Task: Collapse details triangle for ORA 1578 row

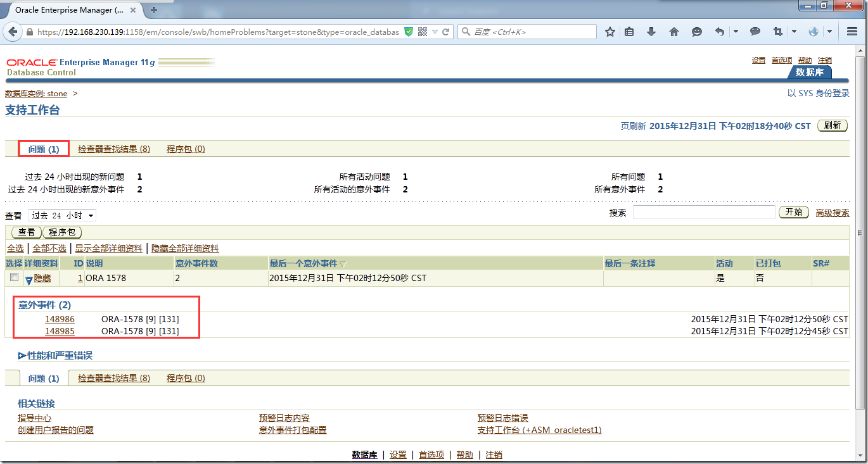Action: pos(29,279)
